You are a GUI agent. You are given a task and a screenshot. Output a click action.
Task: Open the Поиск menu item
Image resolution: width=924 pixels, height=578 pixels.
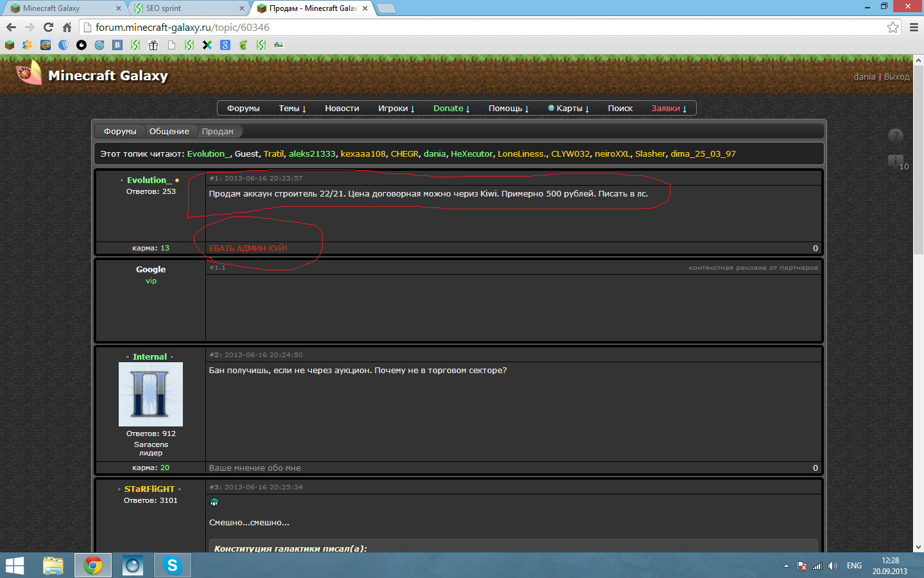click(620, 108)
